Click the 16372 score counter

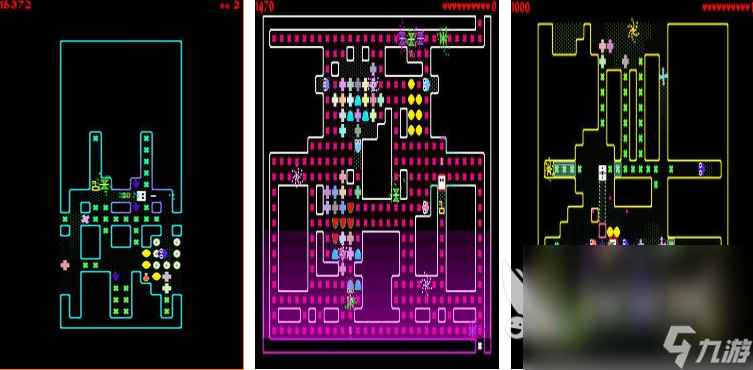click(16, 5)
